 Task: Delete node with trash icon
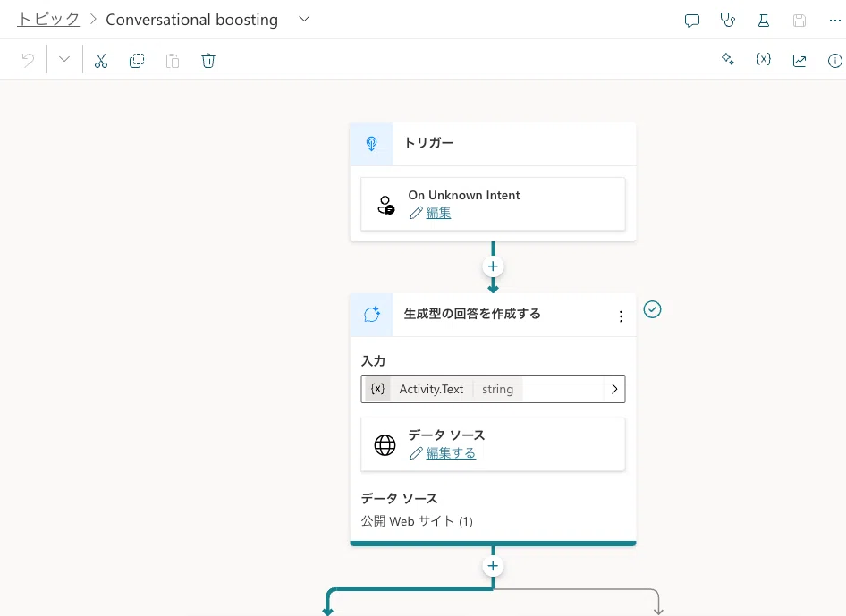(208, 61)
